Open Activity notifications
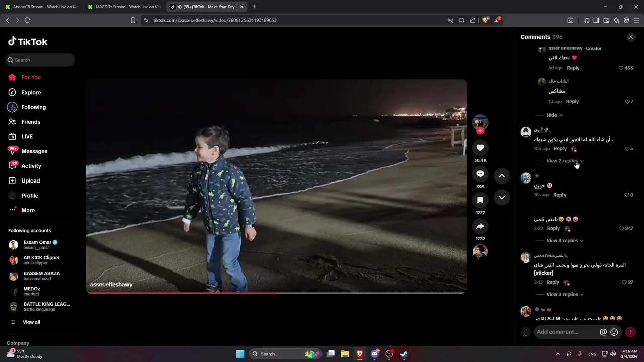This screenshot has width=644, height=362. [25, 166]
